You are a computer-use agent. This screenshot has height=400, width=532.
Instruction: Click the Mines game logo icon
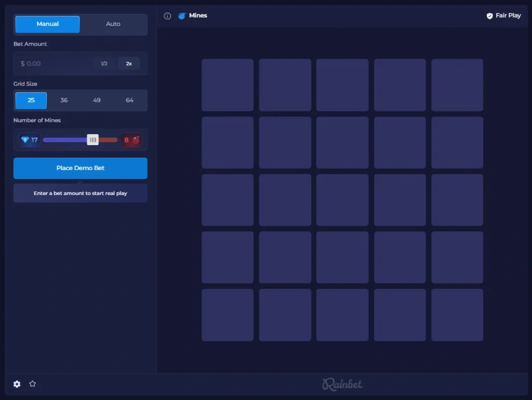coord(182,16)
